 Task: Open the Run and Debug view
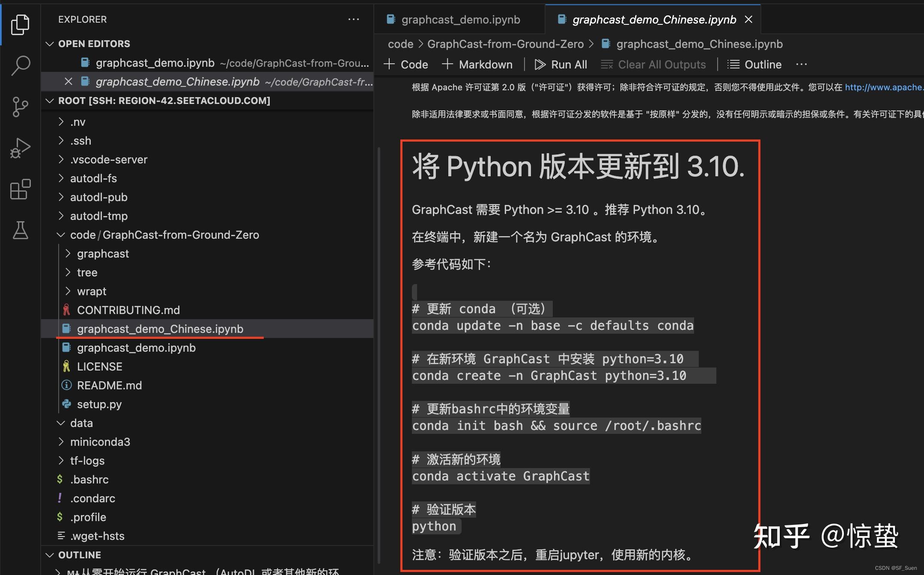click(x=20, y=148)
